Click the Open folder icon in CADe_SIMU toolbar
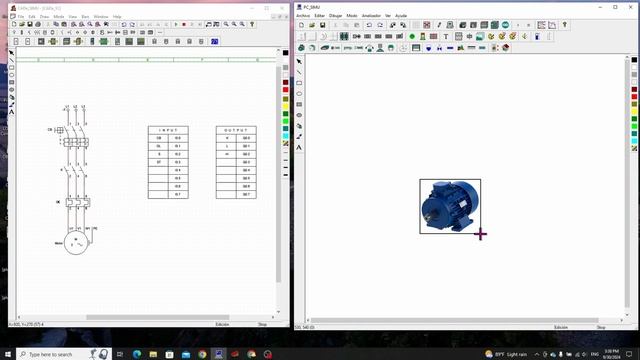Image resolution: width=640 pixels, height=360 pixels. pos(22,24)
